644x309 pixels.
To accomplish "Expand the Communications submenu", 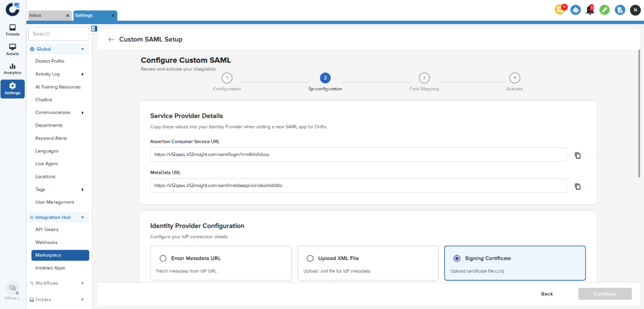I will (x=83, y=113).
